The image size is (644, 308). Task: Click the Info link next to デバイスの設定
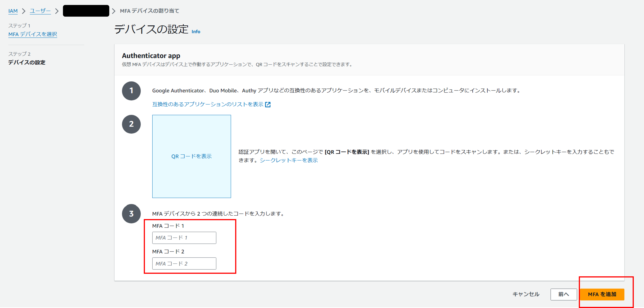click(x=196, y=32)
